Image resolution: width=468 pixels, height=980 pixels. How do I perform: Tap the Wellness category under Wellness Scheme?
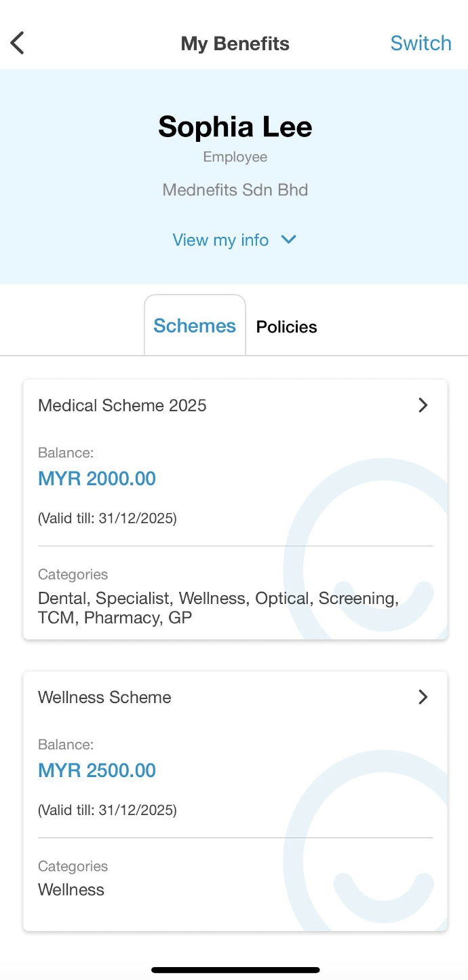pyautogui.click(x=71, y=890)
